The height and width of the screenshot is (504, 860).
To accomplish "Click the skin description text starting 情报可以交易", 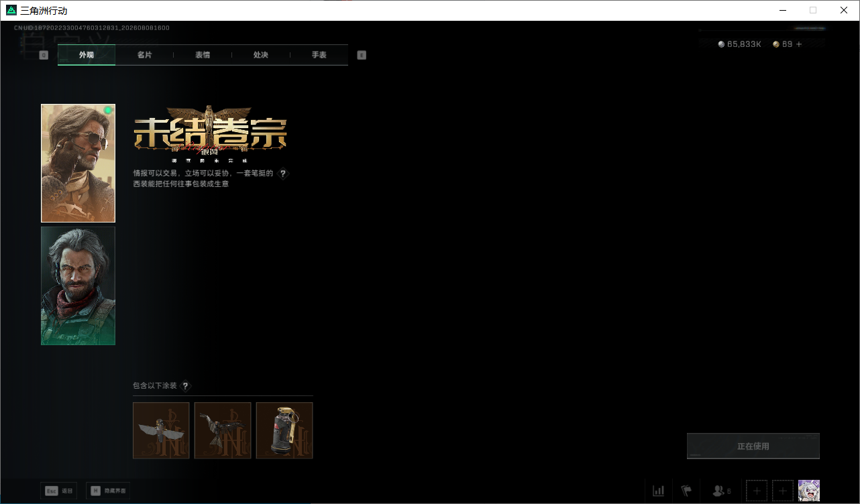I will click(x=203, y=178).
